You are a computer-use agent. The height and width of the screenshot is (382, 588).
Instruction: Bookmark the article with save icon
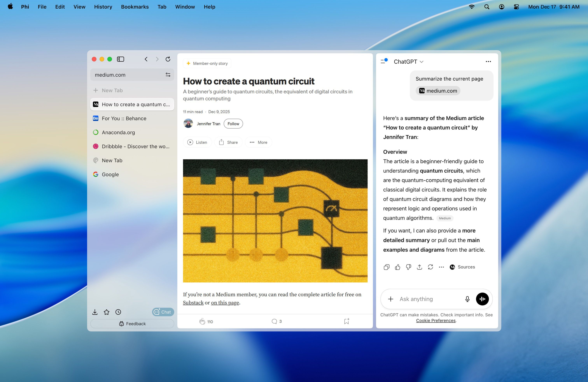(346, 321)
